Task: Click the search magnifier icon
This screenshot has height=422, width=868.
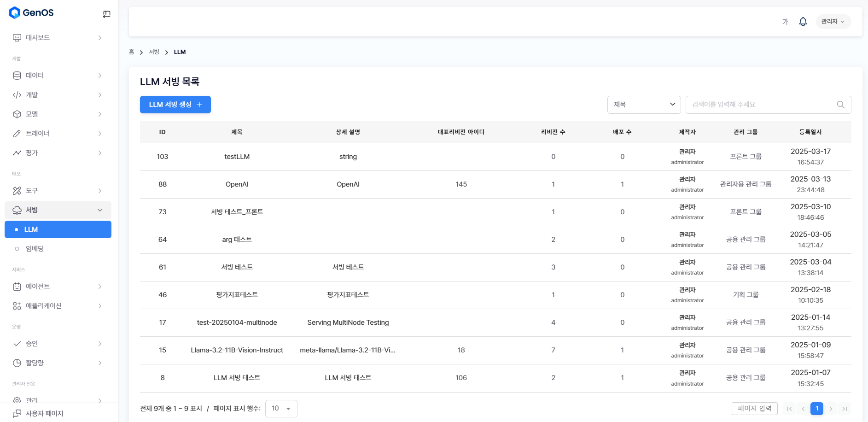Action: pos(840,105)
